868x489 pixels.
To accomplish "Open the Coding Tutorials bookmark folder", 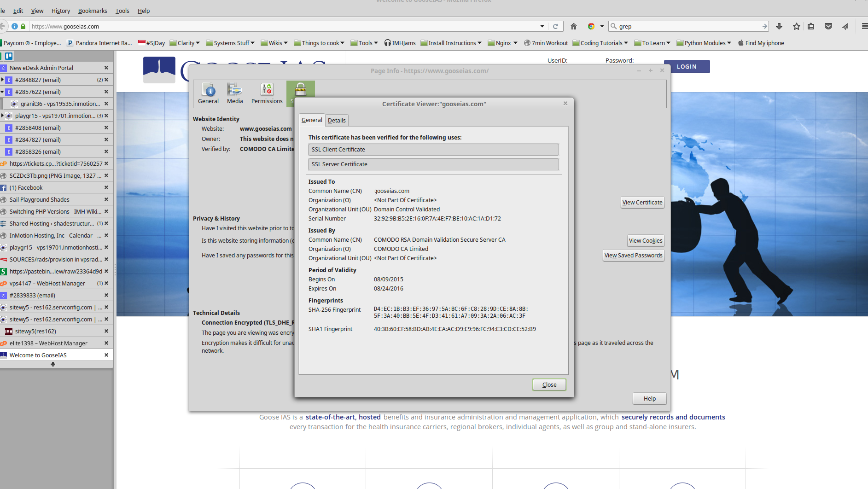I will (x=600, y=43).
